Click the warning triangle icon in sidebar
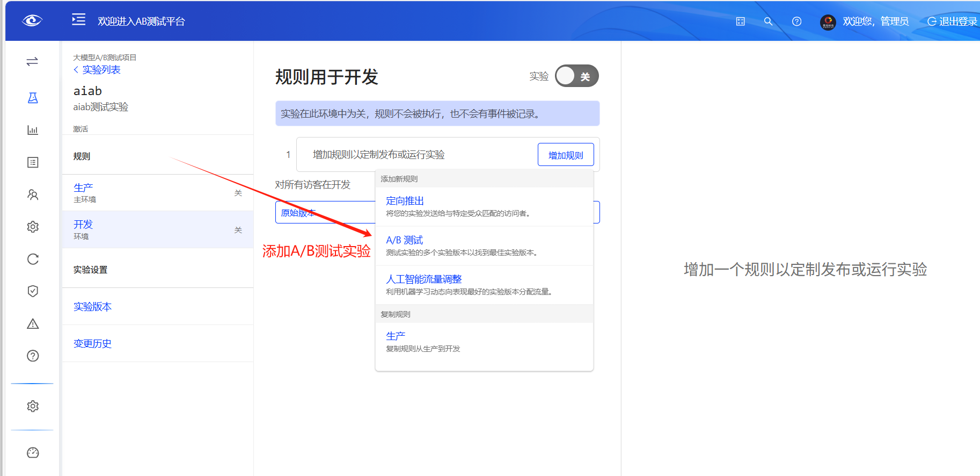Screen dimensions: 980x476 pos(33,323)
